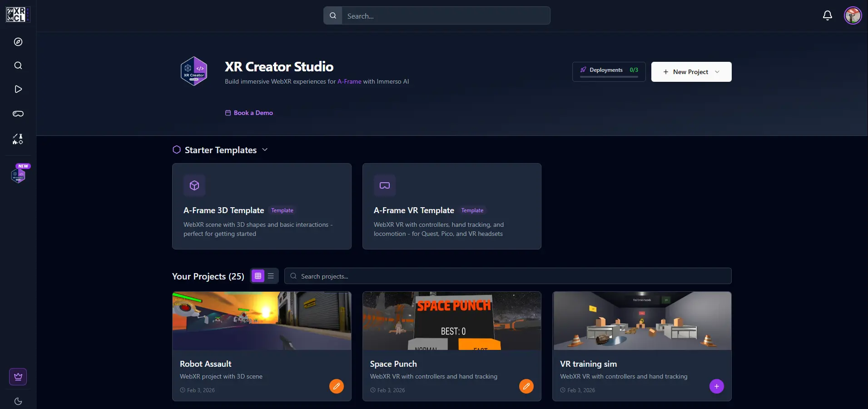
Task: Open the user profile avatar menu
Action: point(853,15)
